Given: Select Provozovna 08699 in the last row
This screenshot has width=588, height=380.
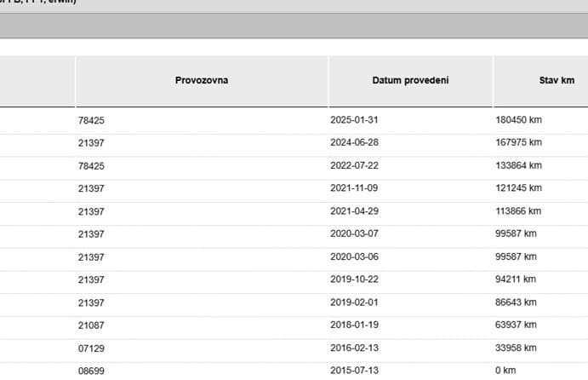Looking at the screenshot, I should click(x=91, y=371).
